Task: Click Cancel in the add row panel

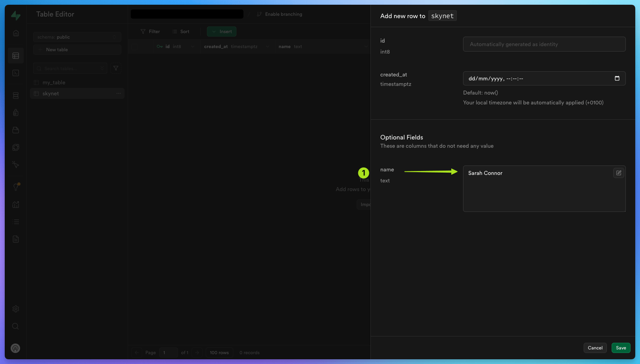Action: tap(595, 348)
